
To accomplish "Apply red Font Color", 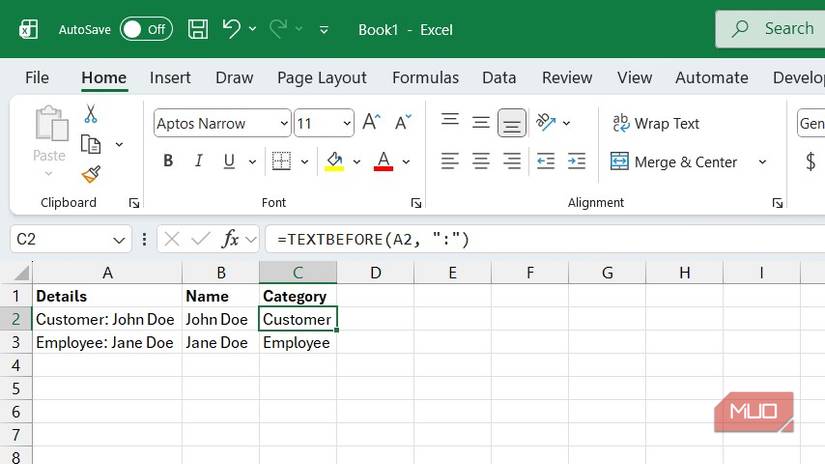I will 384,161.
